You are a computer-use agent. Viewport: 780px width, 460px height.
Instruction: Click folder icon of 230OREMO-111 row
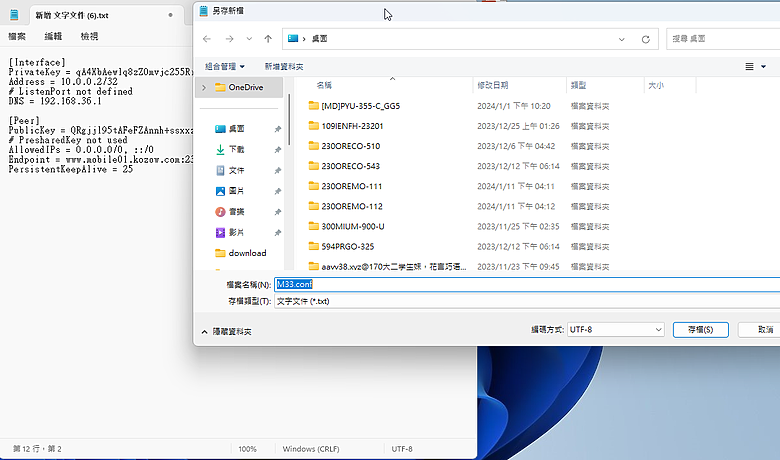(313, 185)
